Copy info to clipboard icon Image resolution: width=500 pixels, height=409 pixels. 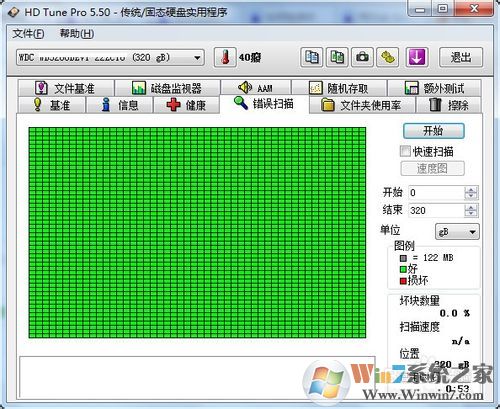[x=312, y=57]
